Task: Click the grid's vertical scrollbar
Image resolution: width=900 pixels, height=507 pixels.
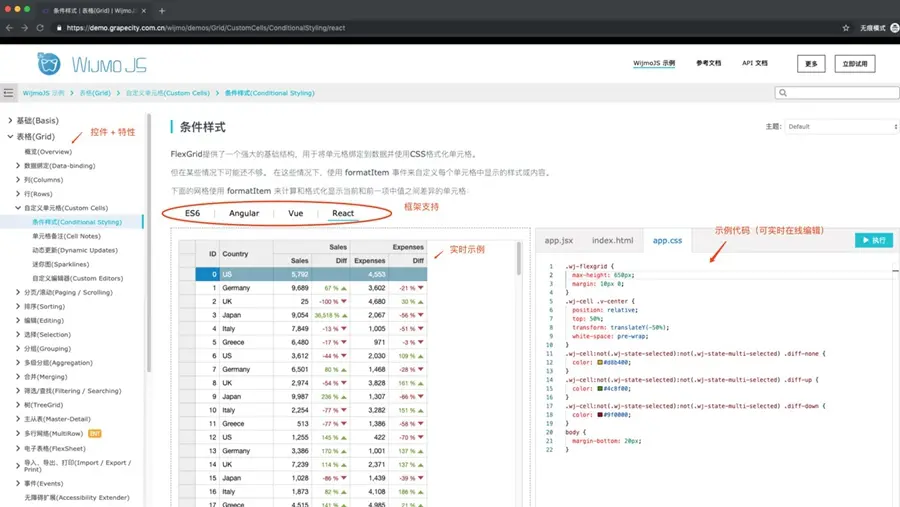Action: (x=519, y=258)
